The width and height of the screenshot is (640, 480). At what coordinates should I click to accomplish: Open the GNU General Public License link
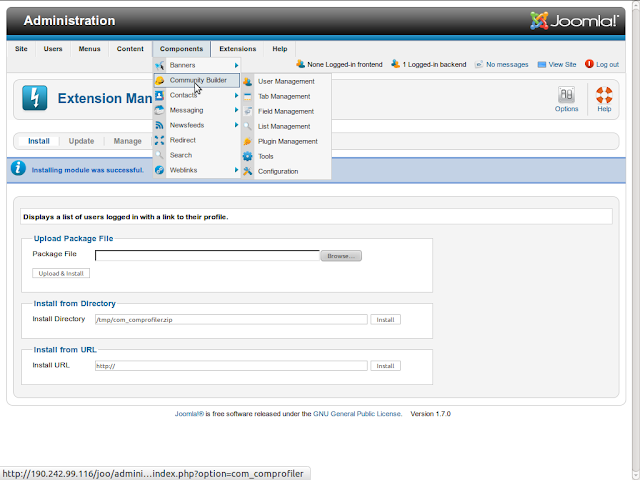click(357, 414)
